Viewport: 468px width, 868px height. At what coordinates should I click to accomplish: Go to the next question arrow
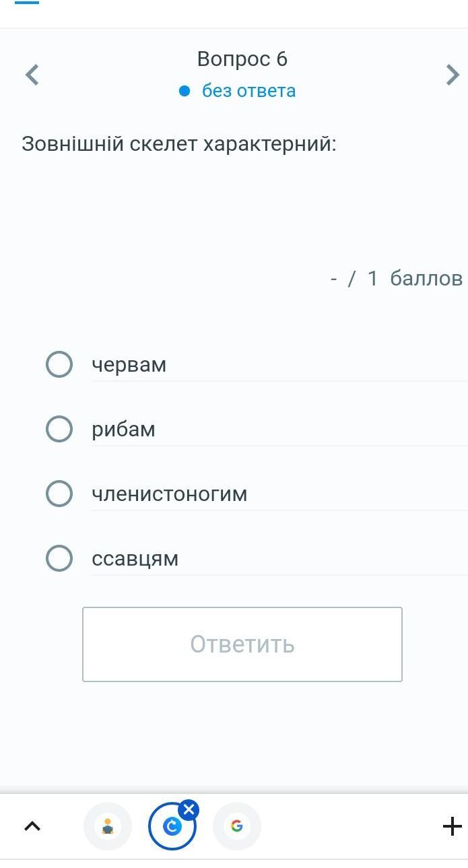[x=453, y=75]
